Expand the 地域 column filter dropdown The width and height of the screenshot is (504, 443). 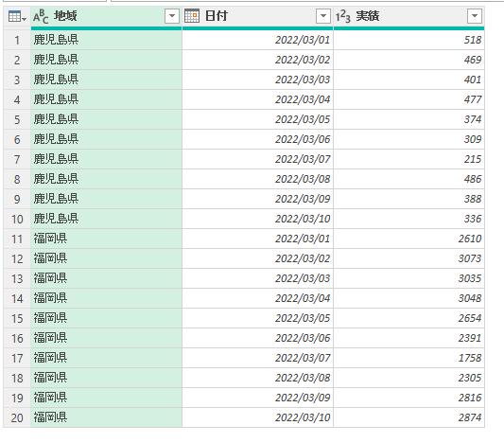[172, 16]
